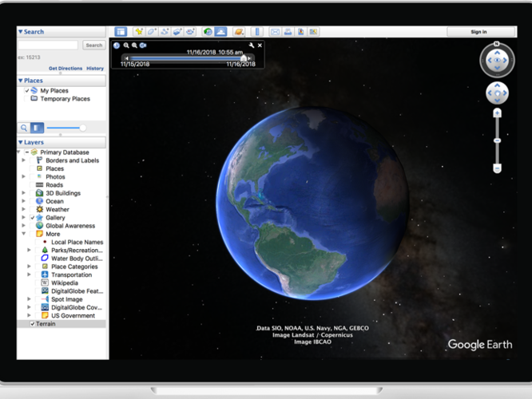
Task: Click the north indicator N on compass
Action: coord(496,43)
